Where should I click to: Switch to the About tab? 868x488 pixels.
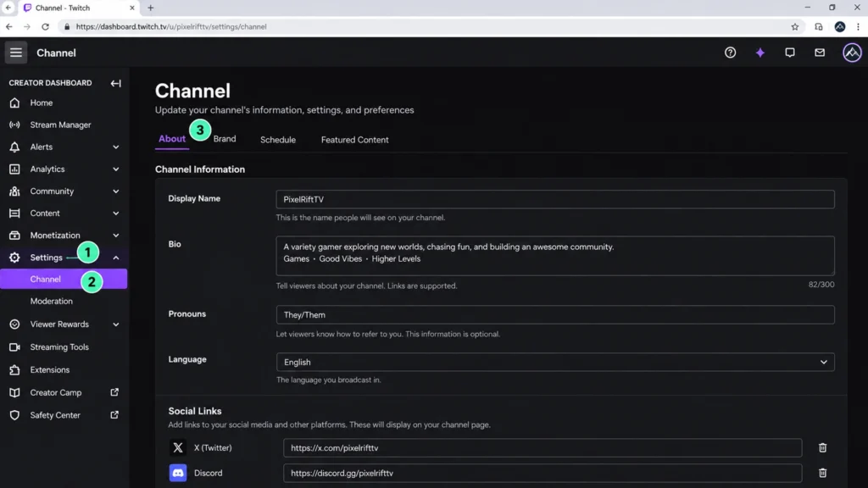pos(171,139)
